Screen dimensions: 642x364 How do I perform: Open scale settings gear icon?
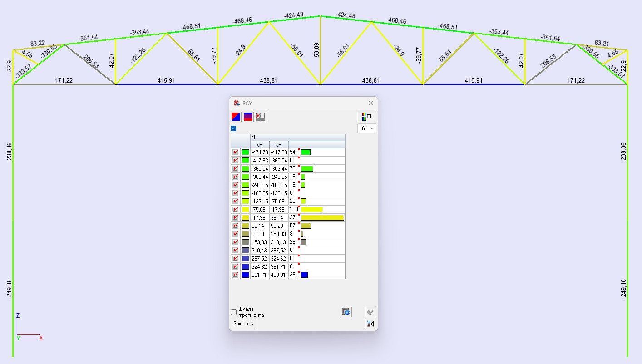point(346,312)
